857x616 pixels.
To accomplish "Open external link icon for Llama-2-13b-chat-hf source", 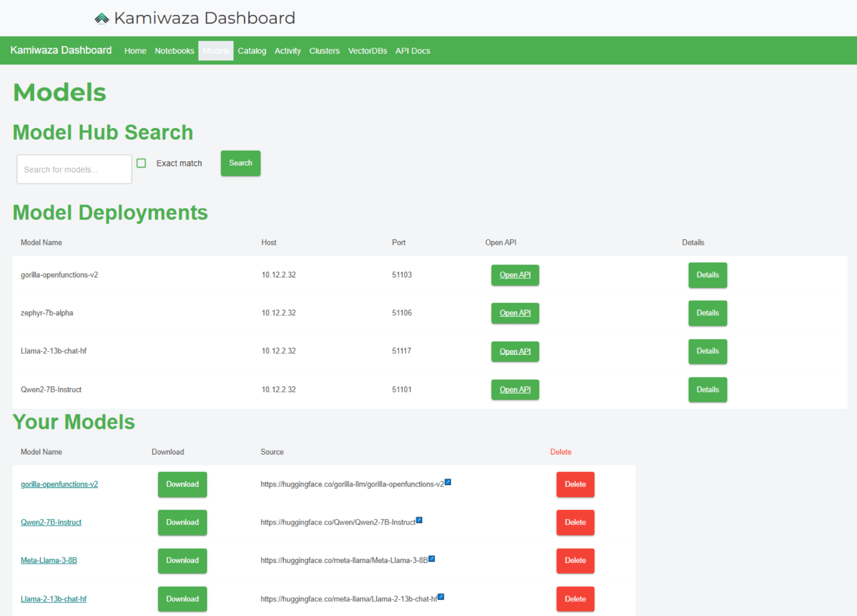I will tap(441, 597).
